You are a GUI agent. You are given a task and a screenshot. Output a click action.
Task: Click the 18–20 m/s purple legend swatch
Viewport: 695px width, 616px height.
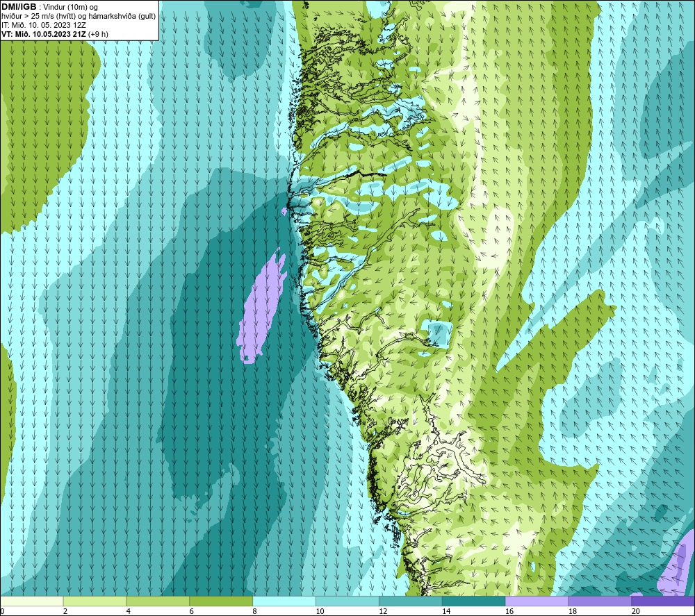[x=600, y=601]
